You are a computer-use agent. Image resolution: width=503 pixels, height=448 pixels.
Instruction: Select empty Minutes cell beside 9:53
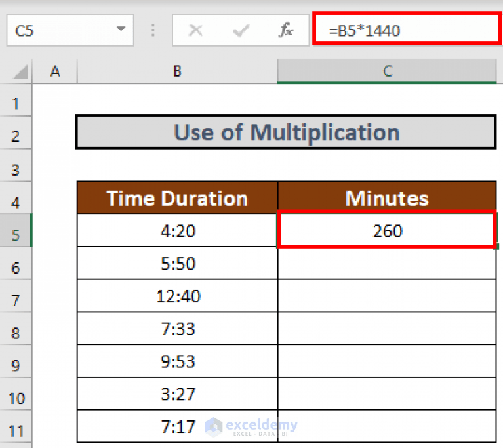[x=387, y=361]
